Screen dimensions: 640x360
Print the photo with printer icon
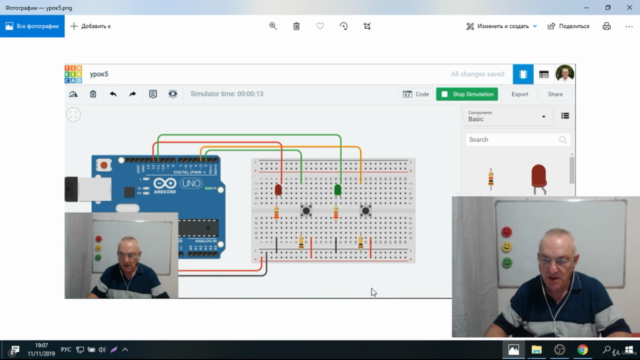pos(607,26)
